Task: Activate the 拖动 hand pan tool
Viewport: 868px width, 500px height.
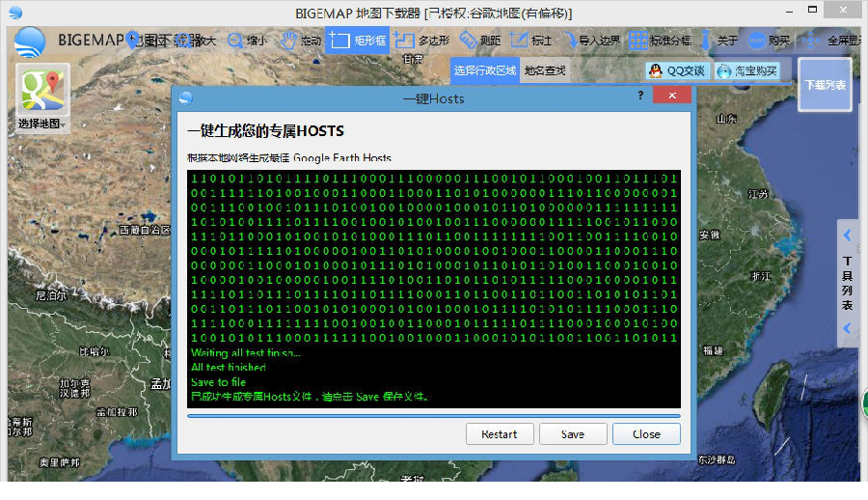Action: click(300, 41)
